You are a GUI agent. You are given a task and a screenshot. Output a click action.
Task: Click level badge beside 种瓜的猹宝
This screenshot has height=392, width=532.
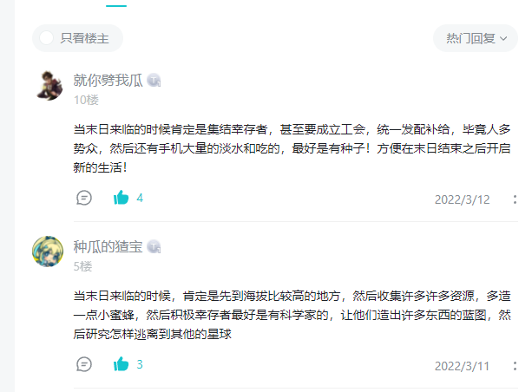tap(154, 247)
